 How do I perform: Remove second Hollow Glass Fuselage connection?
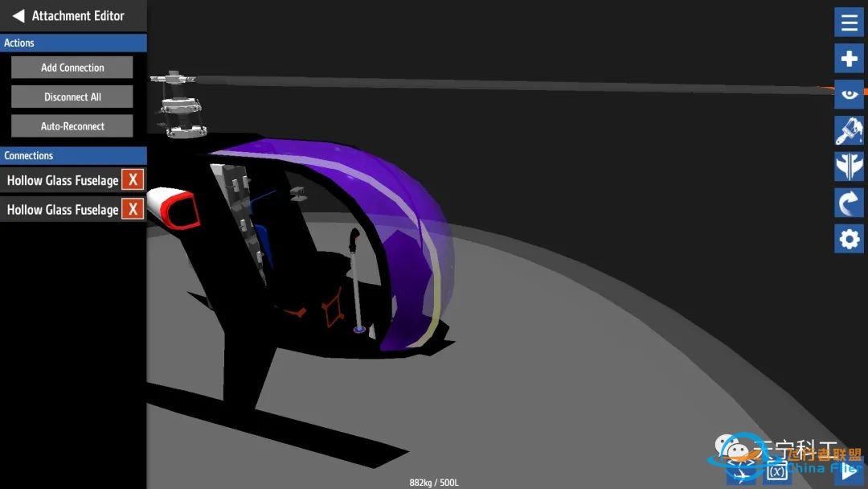133,210
